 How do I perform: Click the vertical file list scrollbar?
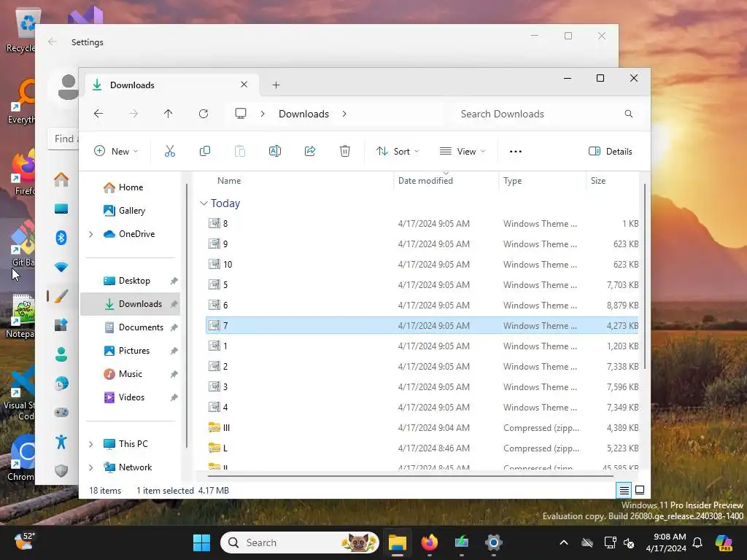(x=645, y=276)
